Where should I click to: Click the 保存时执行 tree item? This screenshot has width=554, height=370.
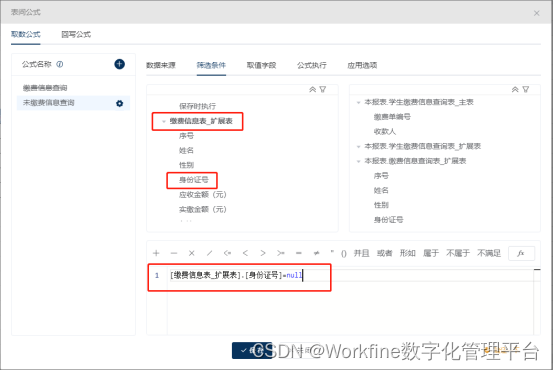coord(197,106)
